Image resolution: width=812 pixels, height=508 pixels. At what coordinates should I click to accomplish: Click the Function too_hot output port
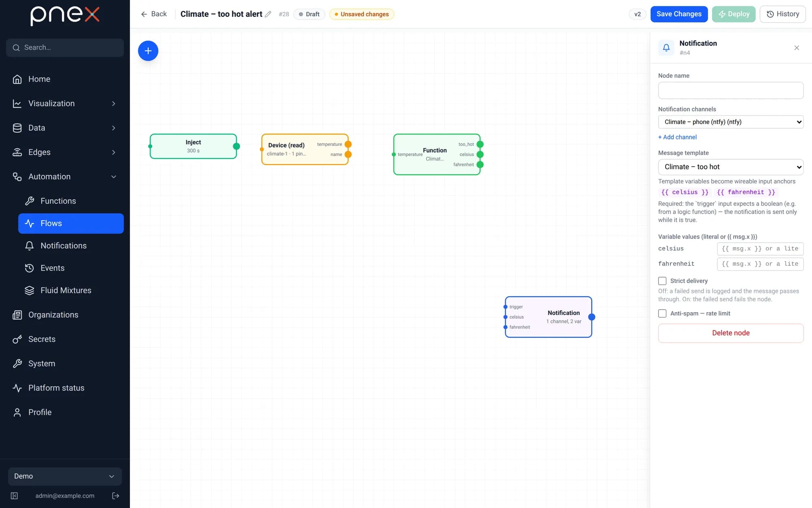[x=480, y=144]
